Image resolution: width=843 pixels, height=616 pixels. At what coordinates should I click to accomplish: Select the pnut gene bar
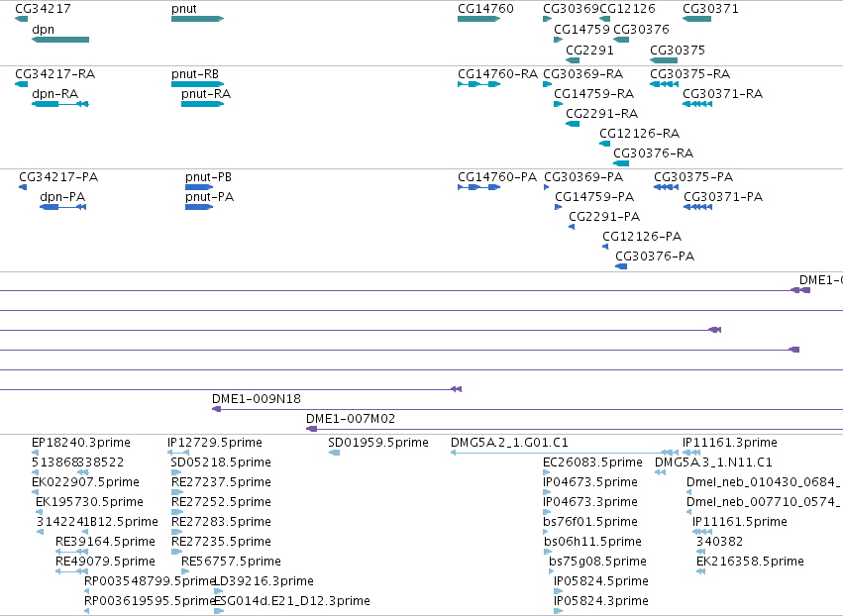pos(197,19)
